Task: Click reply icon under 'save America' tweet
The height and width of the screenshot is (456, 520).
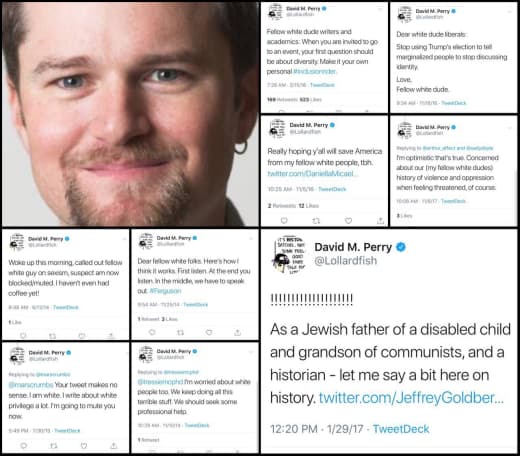Action: click(284, 220)
